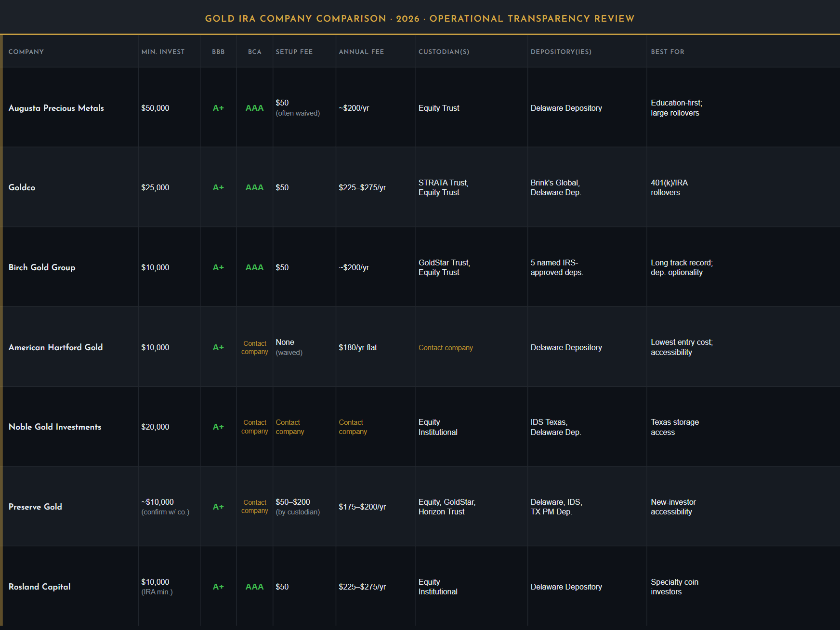This screenshot has height=630, width=840.
Task: Select the Goldco company name
Action: 22,187
